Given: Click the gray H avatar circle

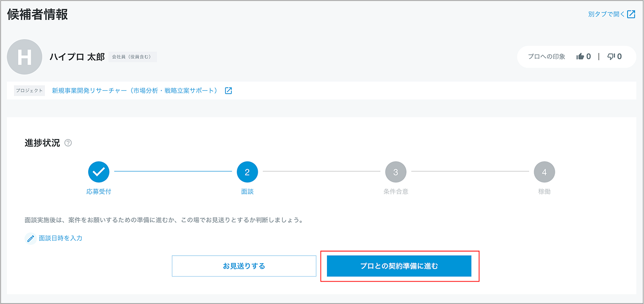Looking at the screenshot, I should (24, 57).
